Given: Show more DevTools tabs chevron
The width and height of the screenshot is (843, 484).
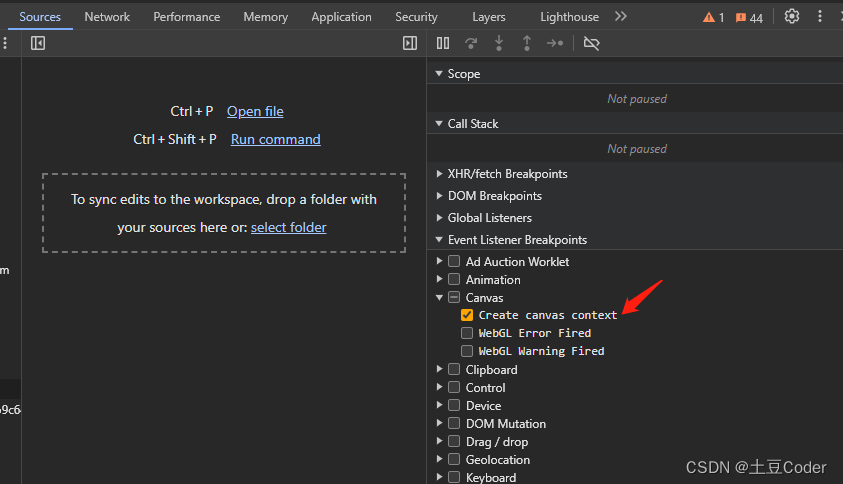Looking at the screenshot, I should pos(621,17).
